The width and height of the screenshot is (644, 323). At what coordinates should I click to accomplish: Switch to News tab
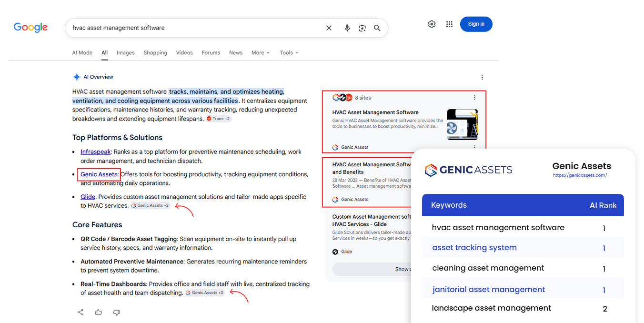[236, 53]
